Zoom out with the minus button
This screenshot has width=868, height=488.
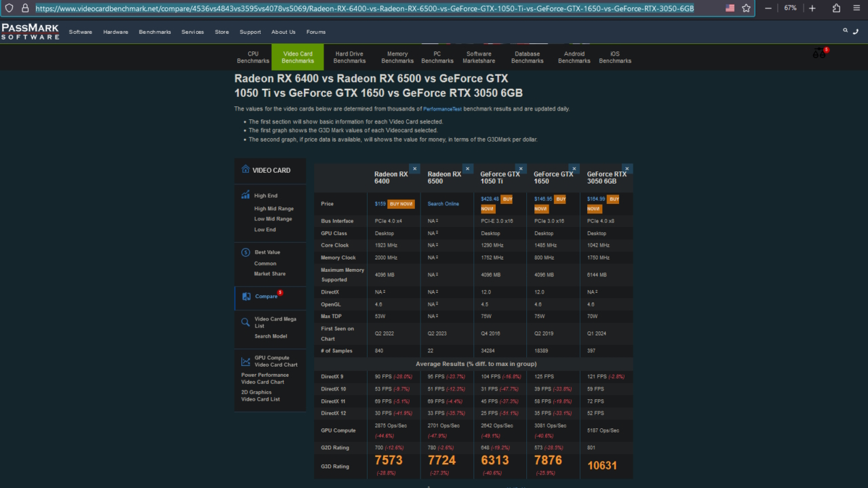coord(768,8)
